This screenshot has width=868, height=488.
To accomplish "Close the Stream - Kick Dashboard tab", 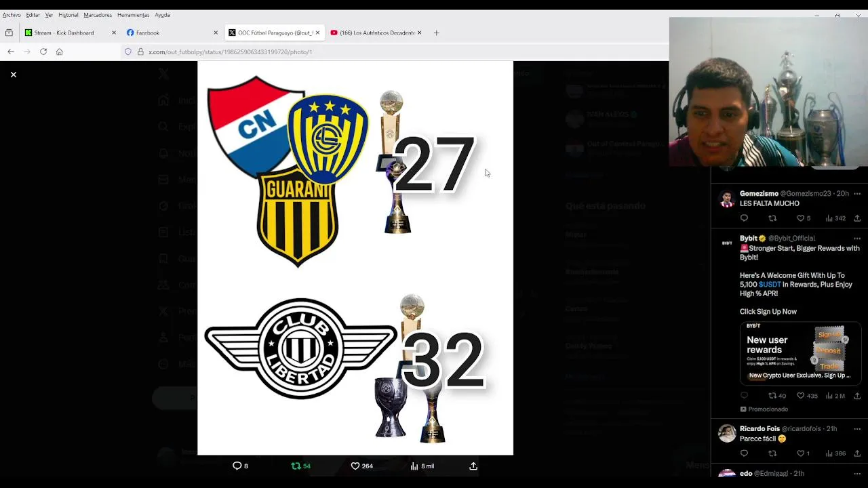I will [x=114, y=33].
